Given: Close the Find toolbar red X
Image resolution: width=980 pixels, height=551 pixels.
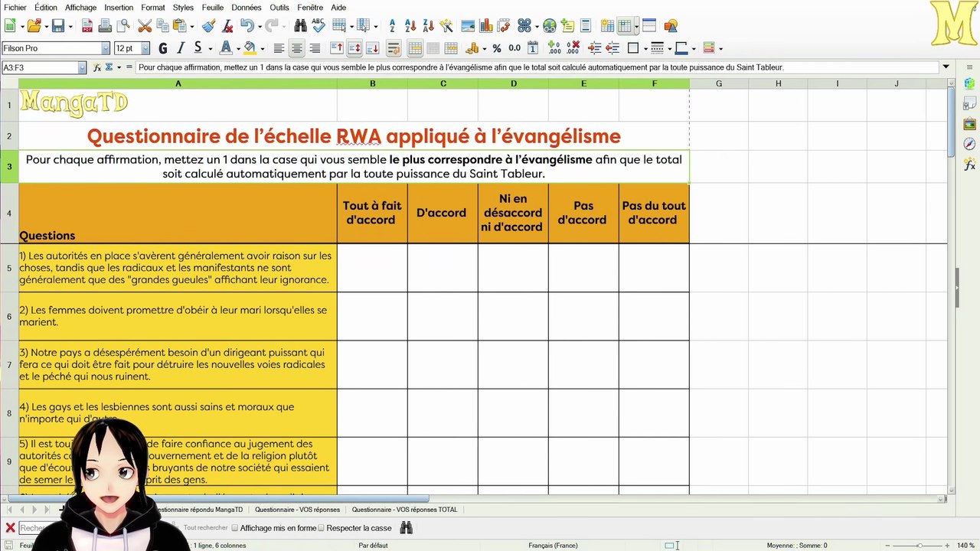Looking at the screenshot, I should tap(10, 528).
